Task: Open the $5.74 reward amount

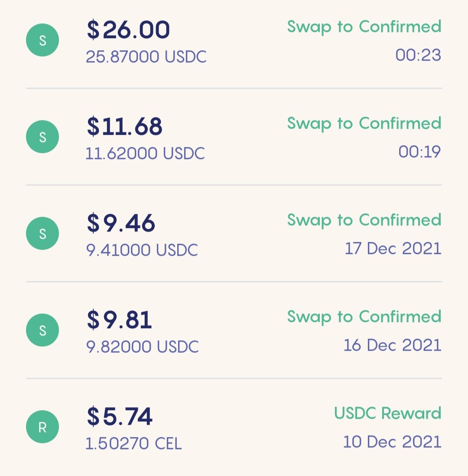Action: tap(120, 417)
